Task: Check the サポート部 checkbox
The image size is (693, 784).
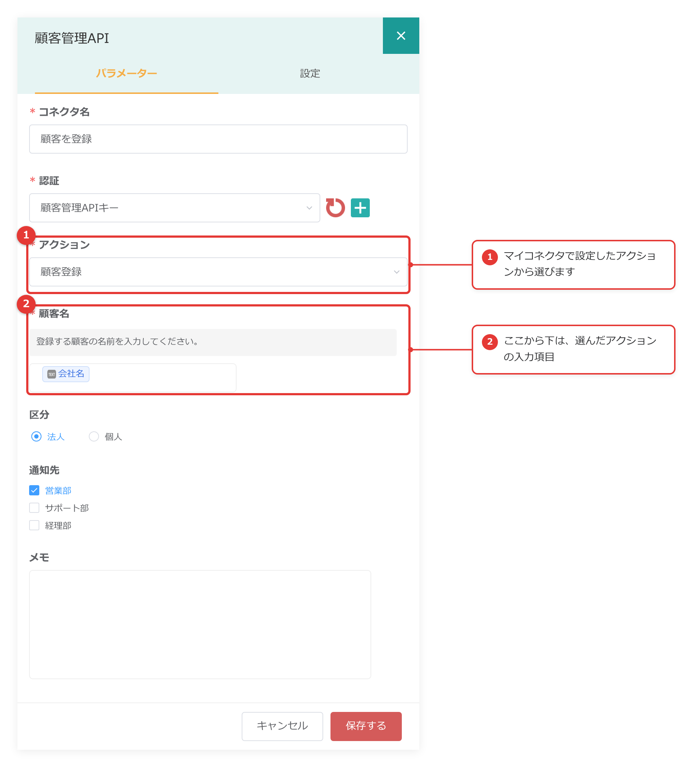Action: (35, 508)
